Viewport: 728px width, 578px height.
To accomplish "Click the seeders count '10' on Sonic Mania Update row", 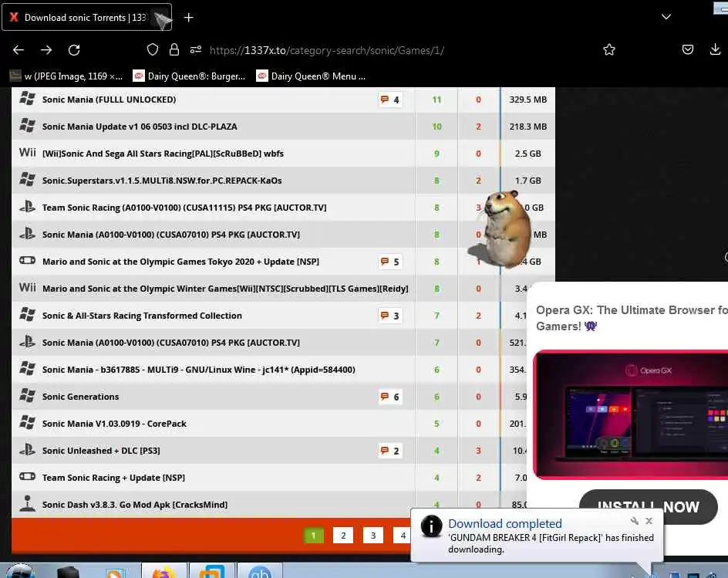I will 436,127.
